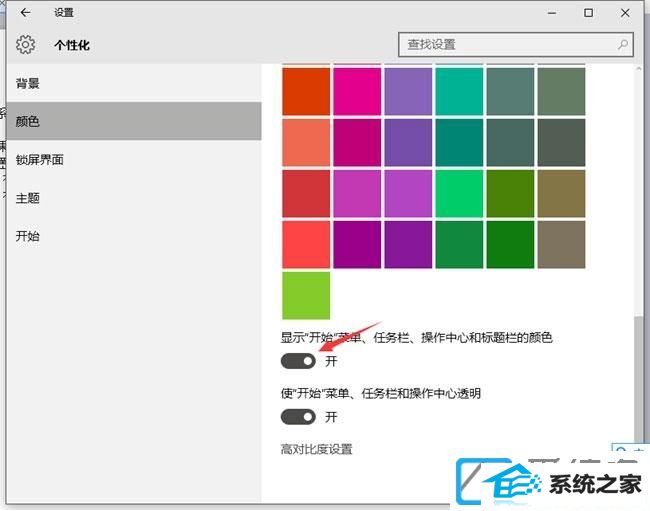Pick the dark gray-green swatch second row

[561, 143]
